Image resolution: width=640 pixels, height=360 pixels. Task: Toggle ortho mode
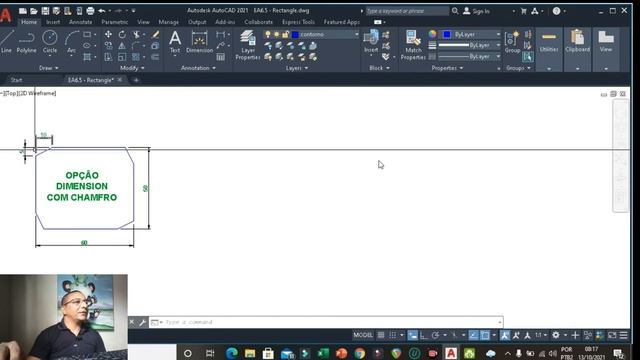click(424, 335)
